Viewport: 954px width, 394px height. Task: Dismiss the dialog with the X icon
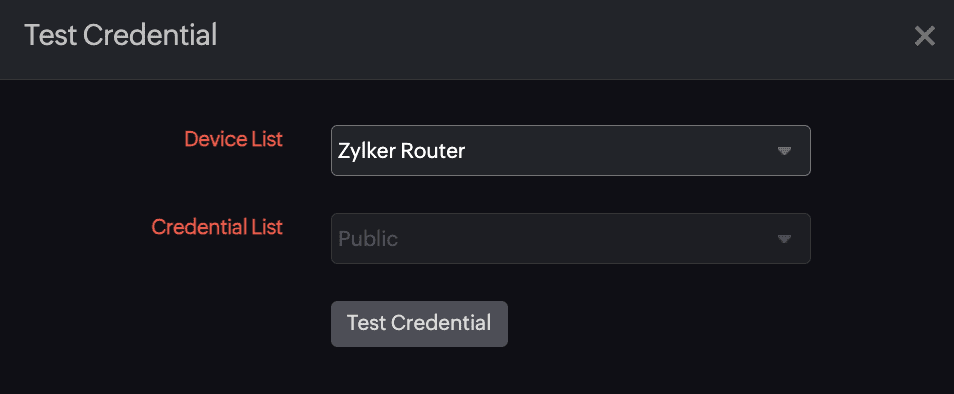pyautogui.click(x=924, y=36)
